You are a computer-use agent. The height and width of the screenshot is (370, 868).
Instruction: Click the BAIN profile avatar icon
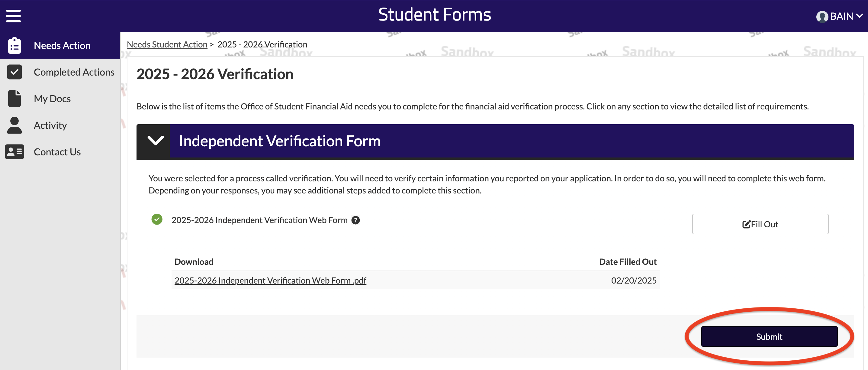click(x=822, y=16)
